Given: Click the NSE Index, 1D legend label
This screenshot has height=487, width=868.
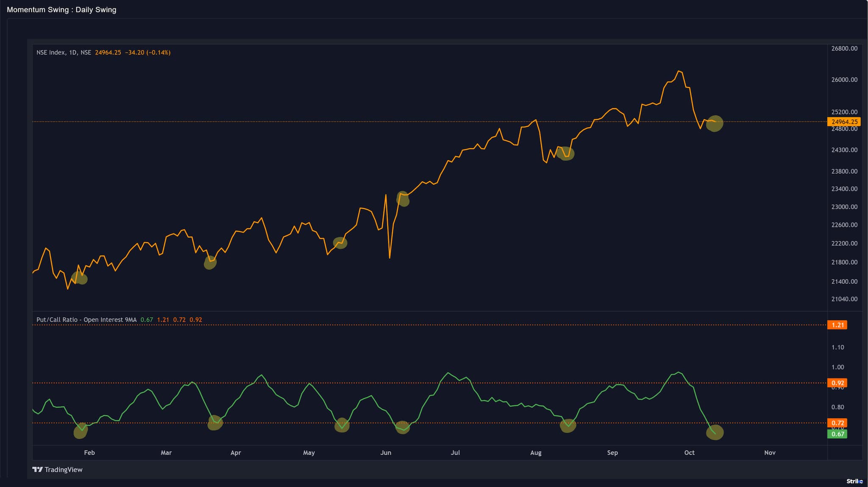Looking at the screenshot, I should tap(64, 53).
